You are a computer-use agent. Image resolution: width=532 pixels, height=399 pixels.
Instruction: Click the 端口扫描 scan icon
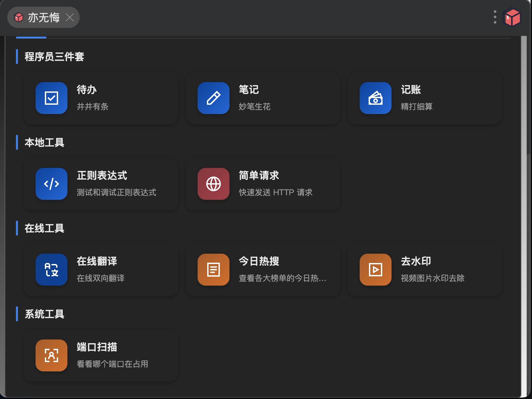pyautogui.click(x=51, y=355)
